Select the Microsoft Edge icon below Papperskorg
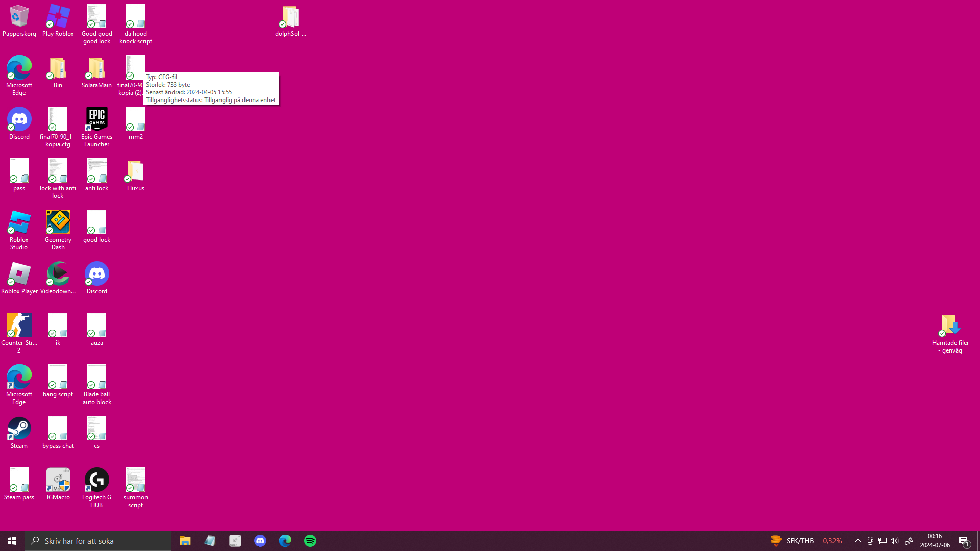Viewport: 980px width, 551px height. (19, 76)
